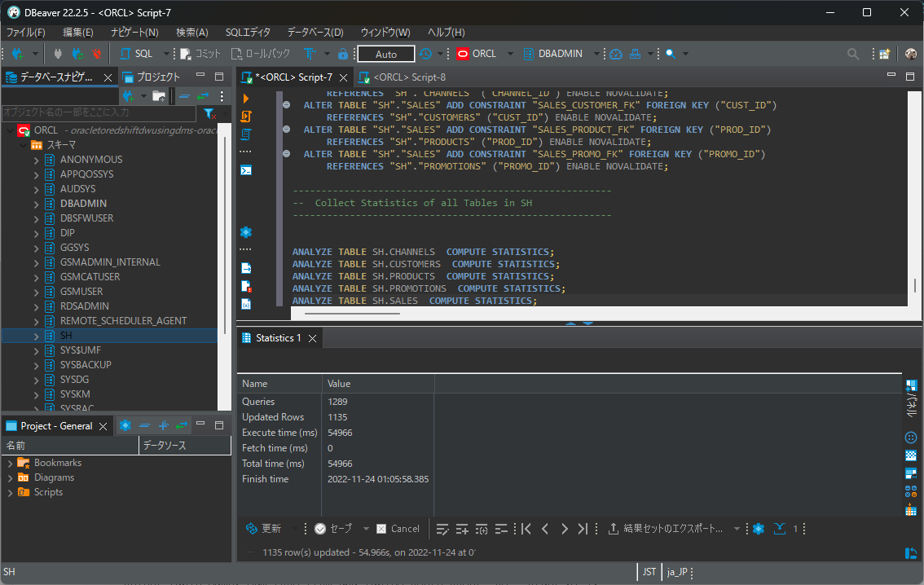Click the セーブ (save) button
Image resolution: width=924 pixels, height=585 pixels.
(x=333, y=529)
